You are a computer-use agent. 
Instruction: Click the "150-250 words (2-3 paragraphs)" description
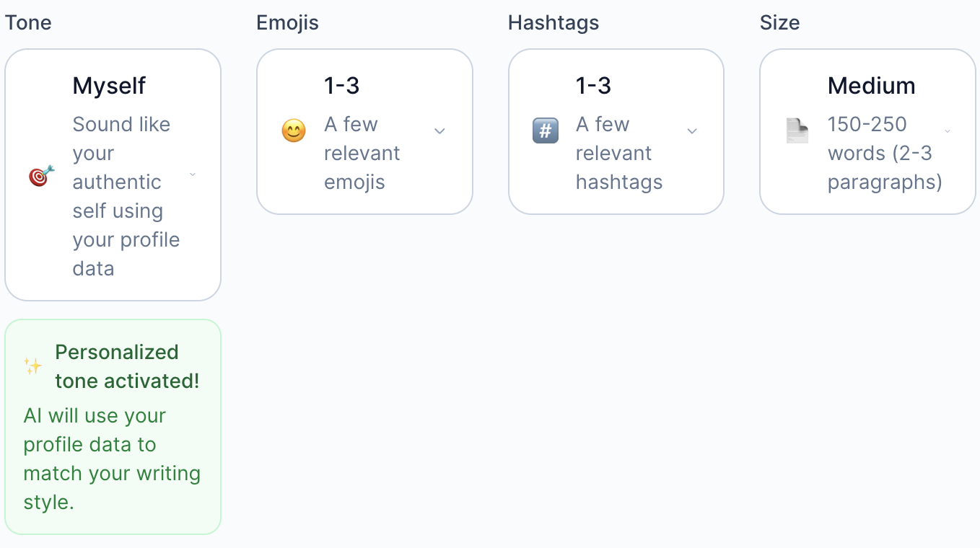click(x=884, y=153)
